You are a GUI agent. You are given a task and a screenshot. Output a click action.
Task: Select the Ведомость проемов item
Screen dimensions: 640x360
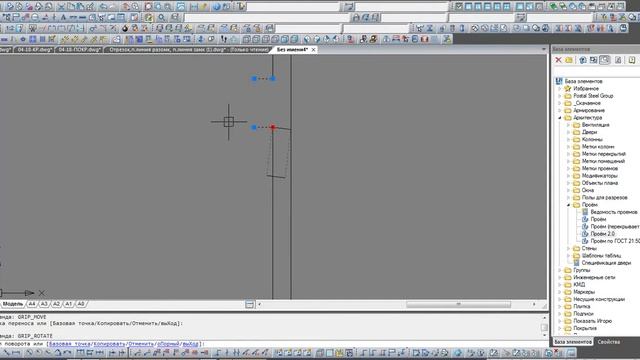[x=614, y=212]
